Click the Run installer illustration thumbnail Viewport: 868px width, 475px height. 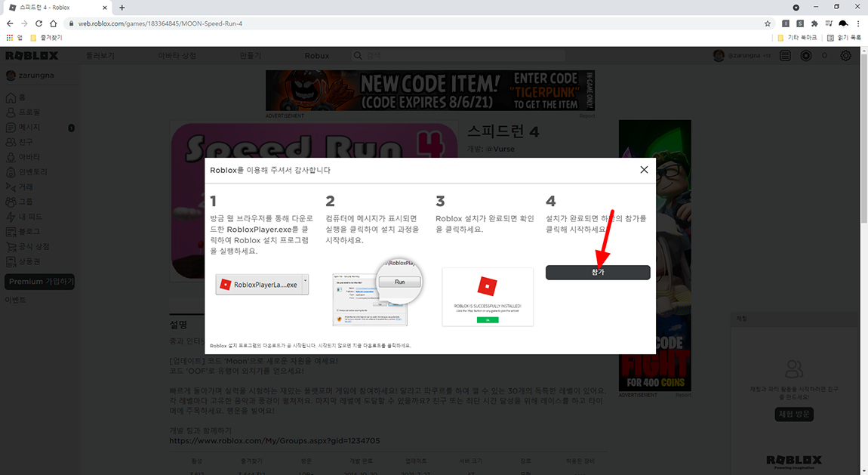click(377, 291)
